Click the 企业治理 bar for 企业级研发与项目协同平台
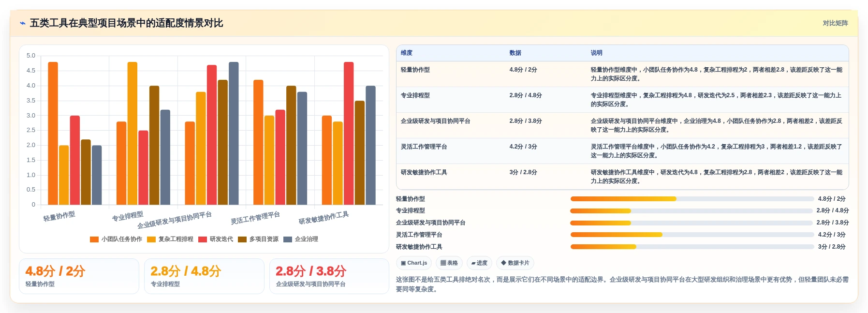This screenshot has width=868, height=313. coord(234,133)
